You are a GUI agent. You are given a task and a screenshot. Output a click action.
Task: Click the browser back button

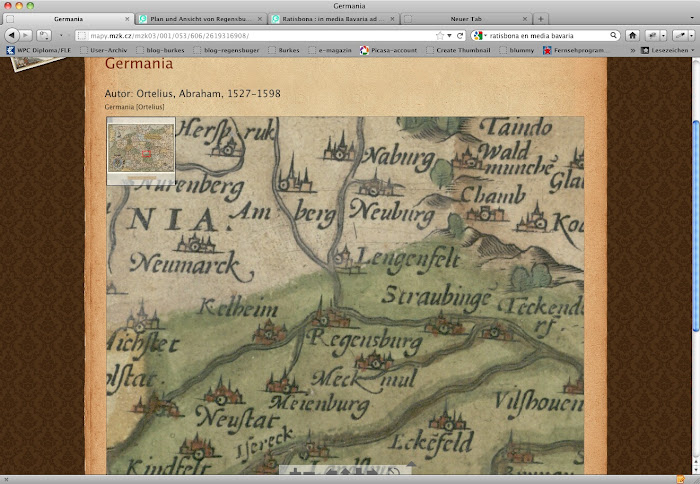point(11,34)
